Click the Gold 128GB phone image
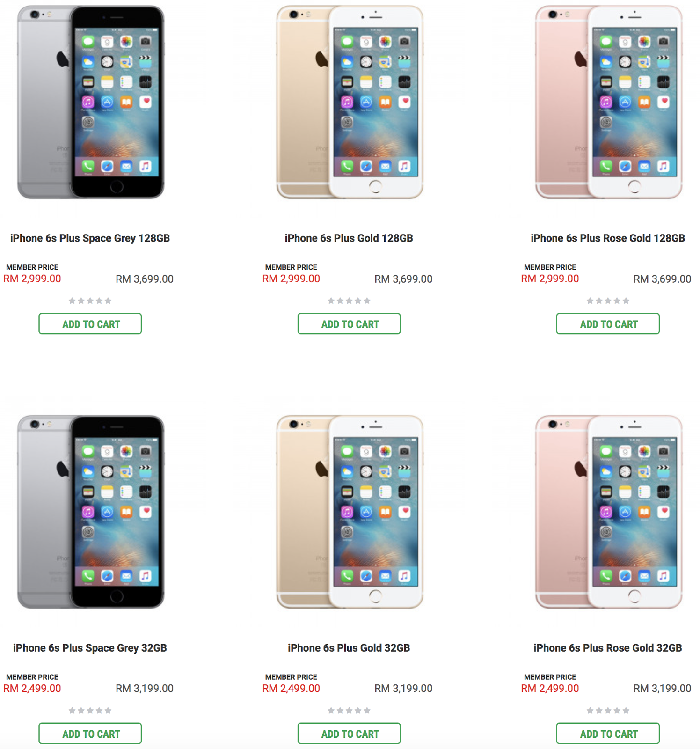The image size is (700, 749). coord(350,102)
